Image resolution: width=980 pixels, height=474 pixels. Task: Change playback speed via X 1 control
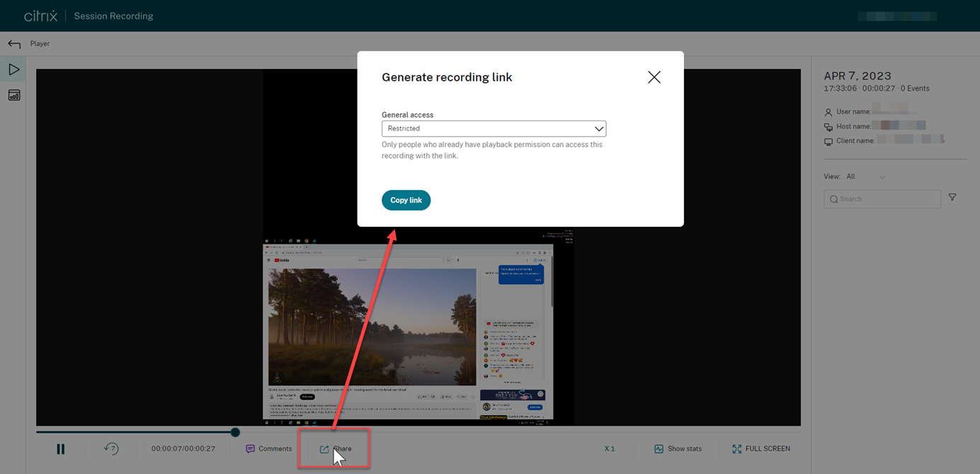pyautogui.click(x=610, y=448)
